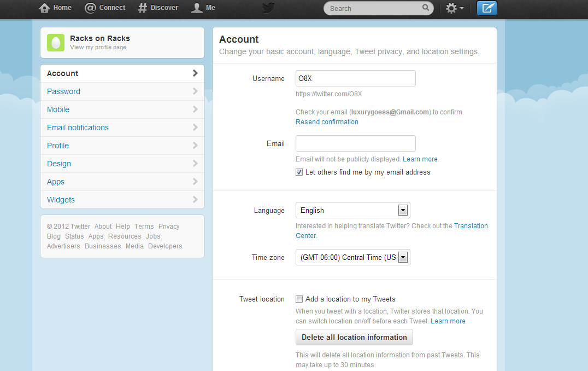Click the Email input field
588x371 pixels.
click(x=356, y=143)
